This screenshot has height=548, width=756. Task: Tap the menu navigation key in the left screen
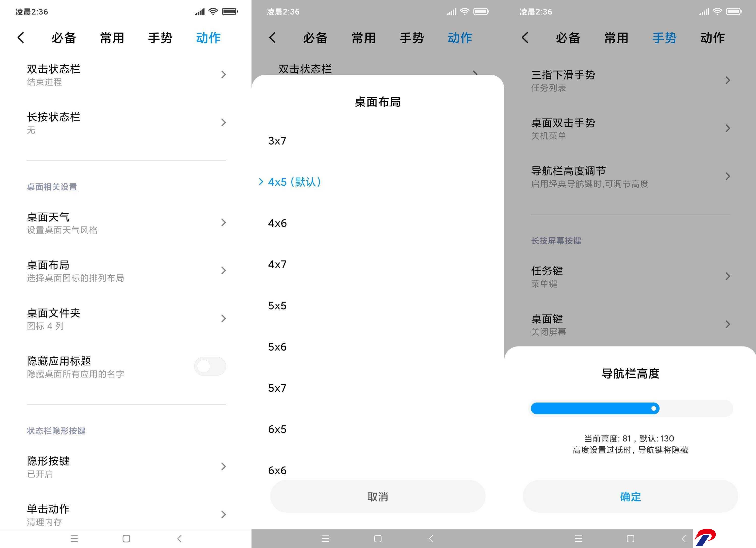point(74,538)
